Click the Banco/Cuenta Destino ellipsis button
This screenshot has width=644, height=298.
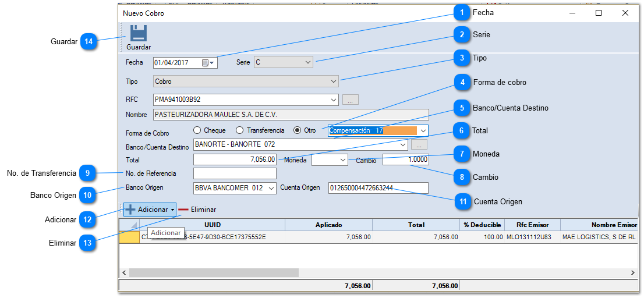pyautogui.click(x=419, y=144)
